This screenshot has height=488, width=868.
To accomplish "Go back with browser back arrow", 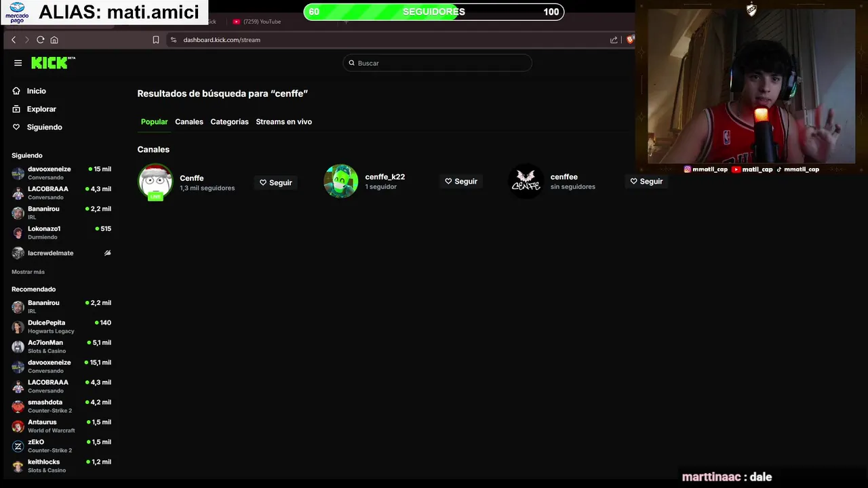I will tap(13, 40).
